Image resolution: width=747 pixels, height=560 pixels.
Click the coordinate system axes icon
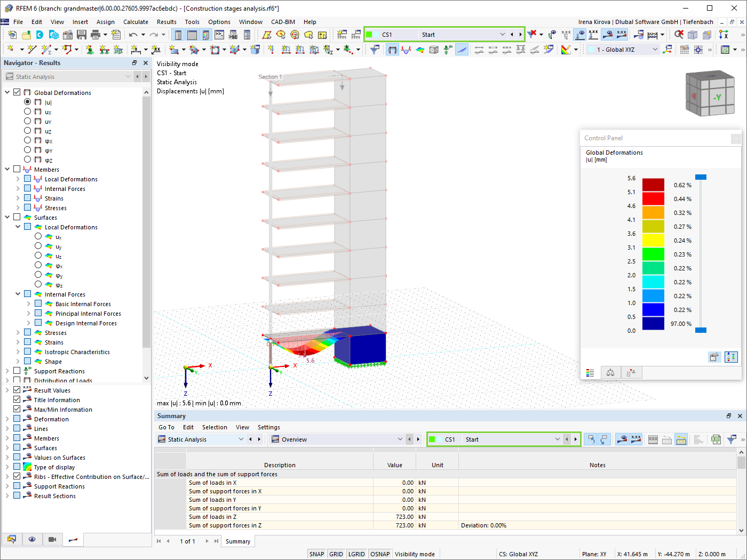click(x=724, y=35)
